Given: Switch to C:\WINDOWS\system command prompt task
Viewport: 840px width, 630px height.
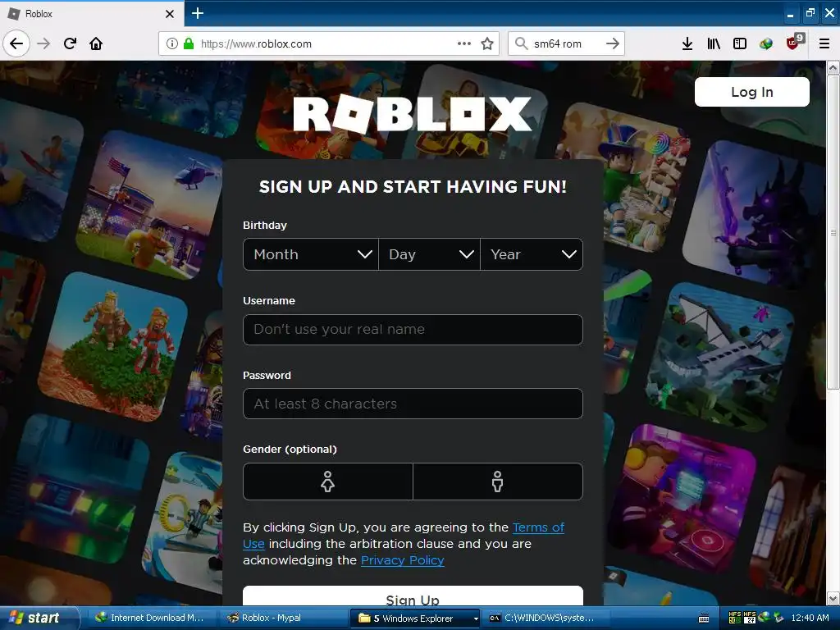Looking at the screenshot, I should 546,619.
